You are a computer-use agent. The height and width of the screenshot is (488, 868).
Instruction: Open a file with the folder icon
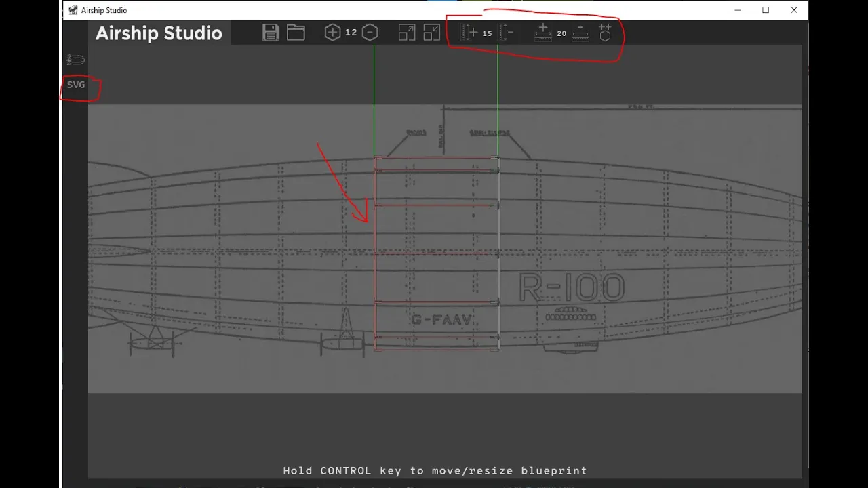(x=296, y=33)
